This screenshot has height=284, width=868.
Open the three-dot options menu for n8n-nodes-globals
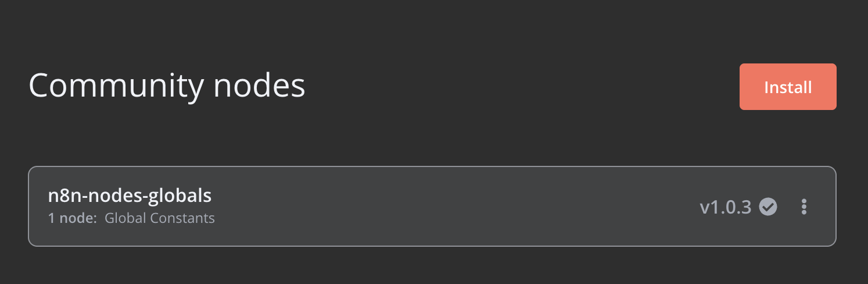pos(804,207)
